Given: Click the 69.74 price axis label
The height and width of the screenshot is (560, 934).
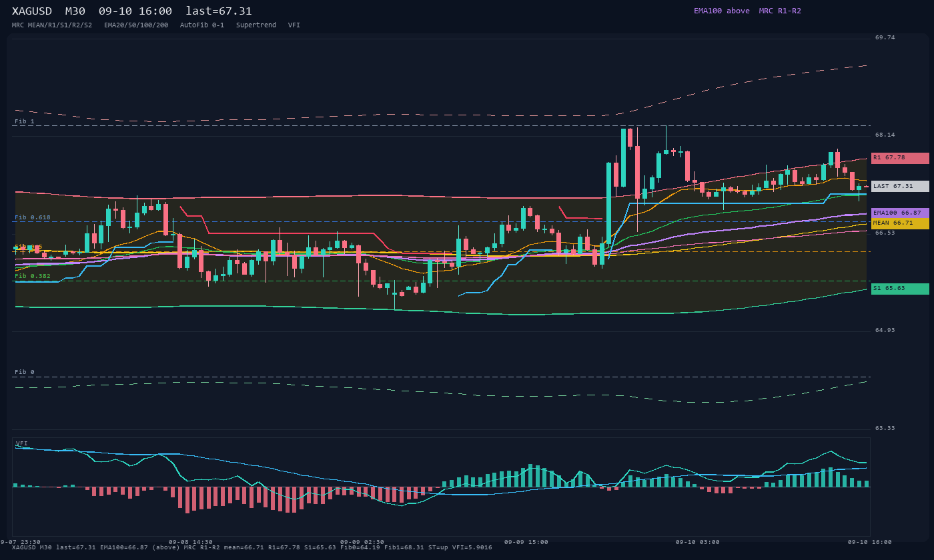Looking at the screenshot, I should (885, 38).
